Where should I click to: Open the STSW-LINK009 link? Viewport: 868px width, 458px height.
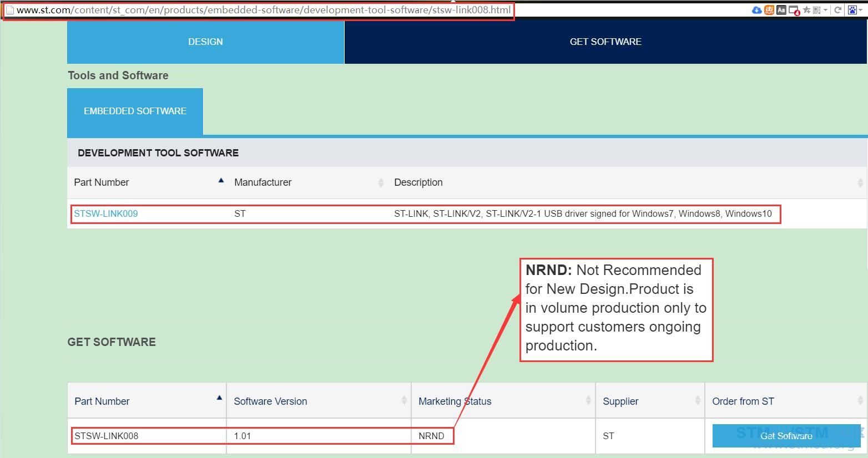(x=106, y=213)
